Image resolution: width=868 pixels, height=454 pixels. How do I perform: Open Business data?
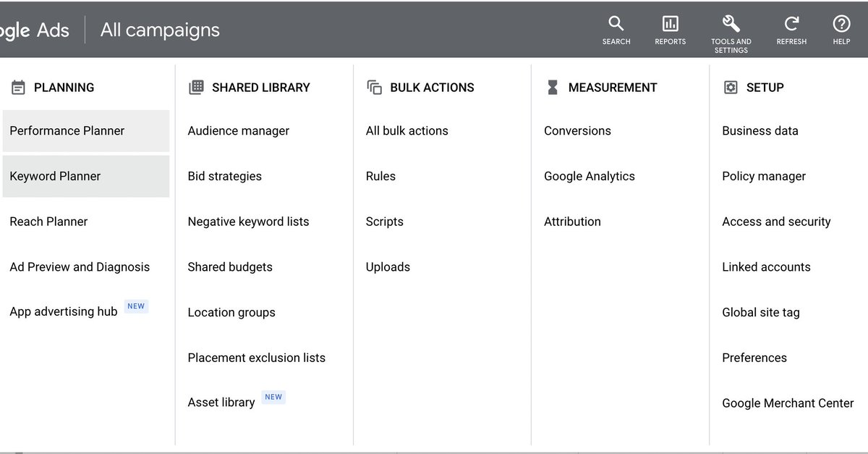click(759, 131)
